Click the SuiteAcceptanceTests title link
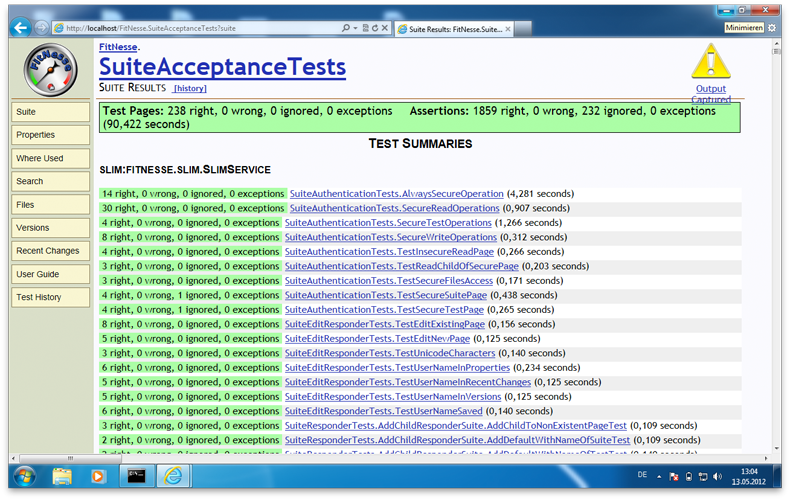This screenshot has height=500, width=790. click(222, 67)
